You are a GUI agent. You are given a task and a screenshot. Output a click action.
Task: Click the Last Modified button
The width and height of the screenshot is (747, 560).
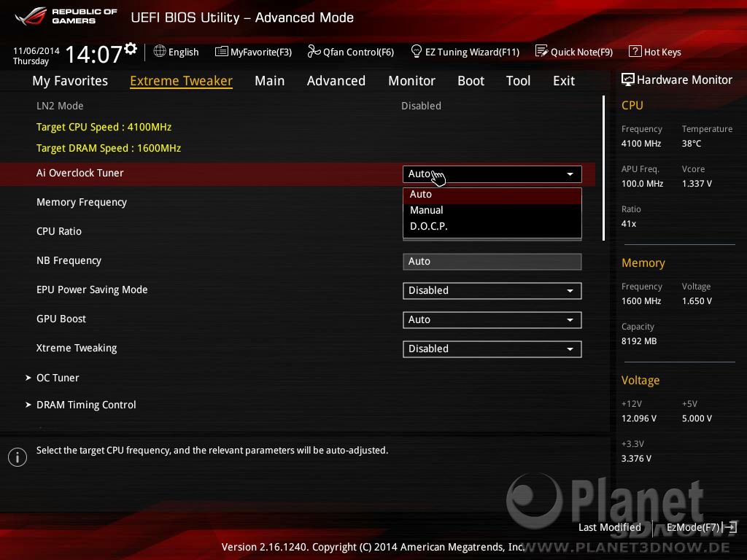(610, 528)
